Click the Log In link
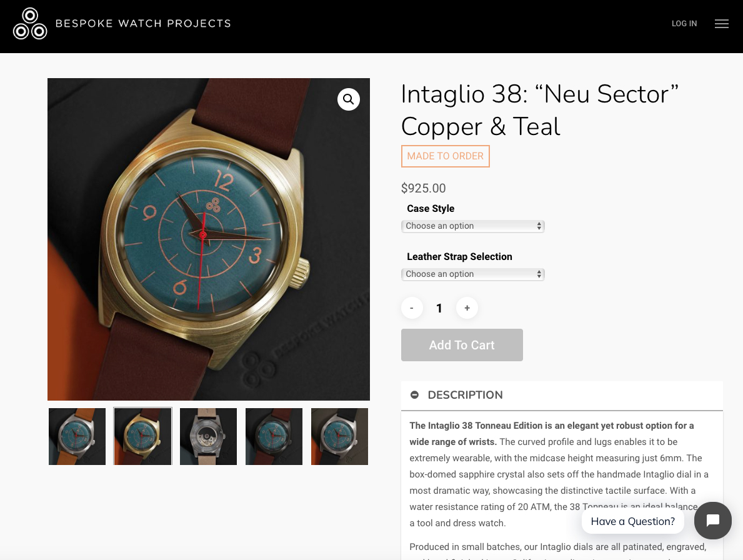Image resolution: width=743 pixels, height=560 pixels. click(x=684, y=24)
